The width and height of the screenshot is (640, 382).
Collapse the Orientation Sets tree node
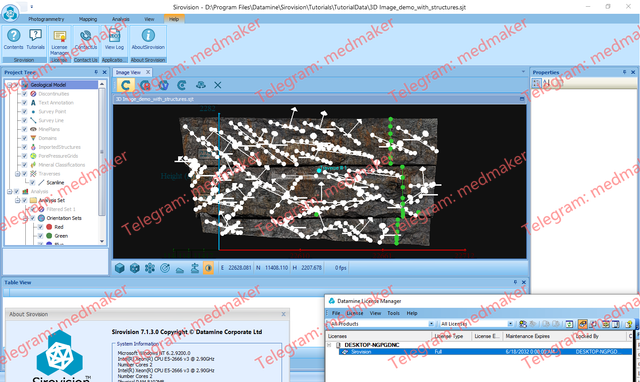[x=25, y=218]
